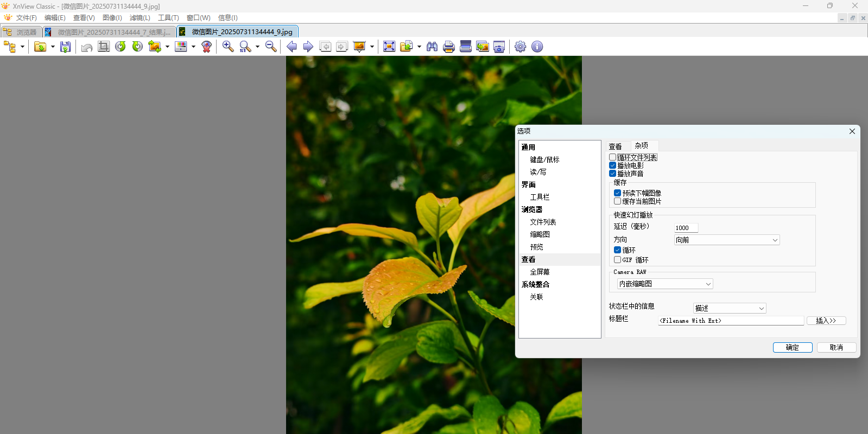Click the 延迟 milliseconds input field
The image size is (868, 434).
tap(686, 228)
